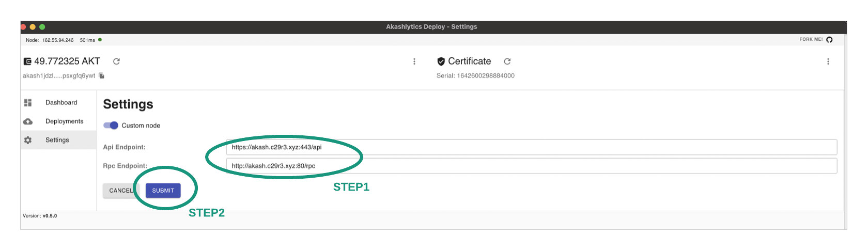Close window with red traffic light
This screenshot has height=250, width=868.
point(23,27)
